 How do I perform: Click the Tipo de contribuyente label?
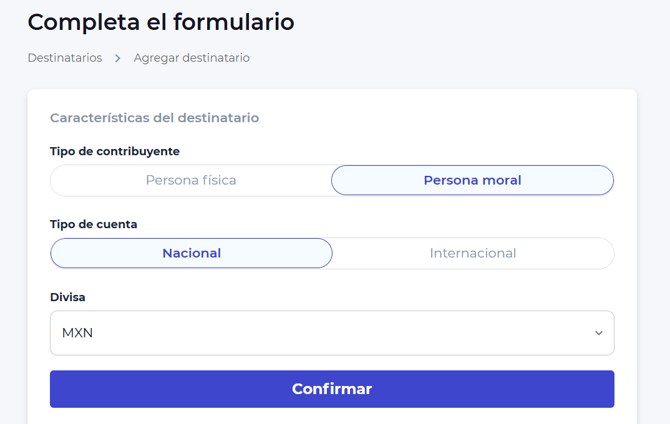(115, 151)
